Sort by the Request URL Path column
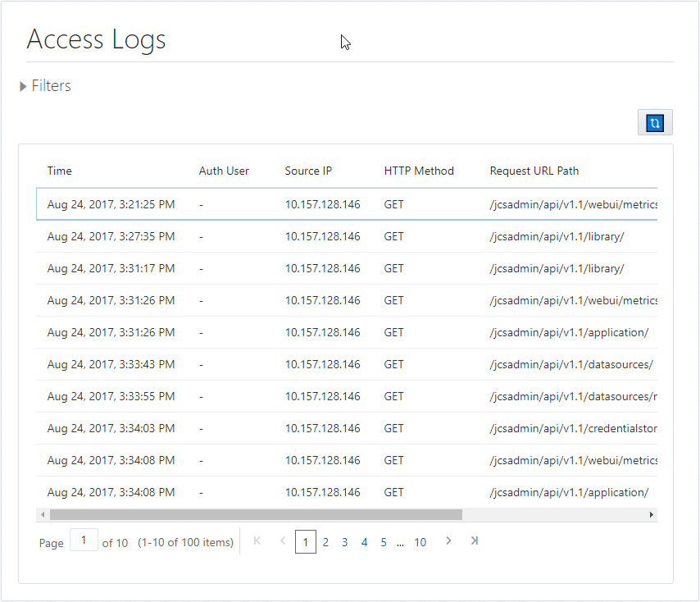The width and height of the screenshot is (700, 602). tap(534, 171)
